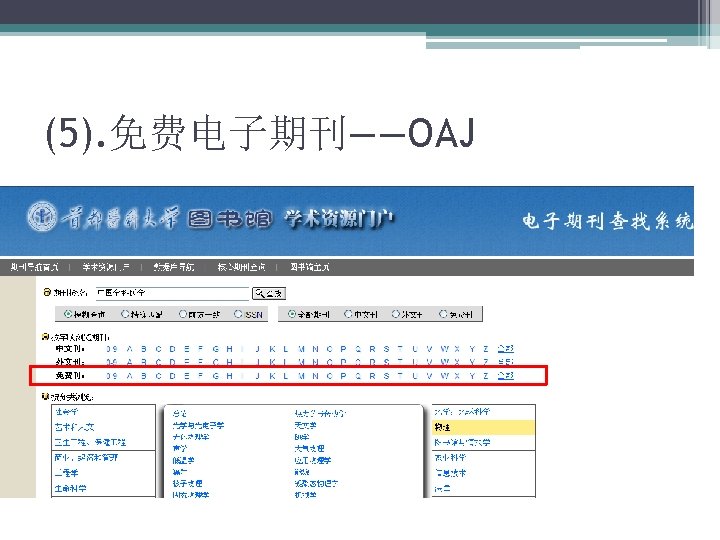Open the 信息技术 category in right box

click(x=450, y=473)
